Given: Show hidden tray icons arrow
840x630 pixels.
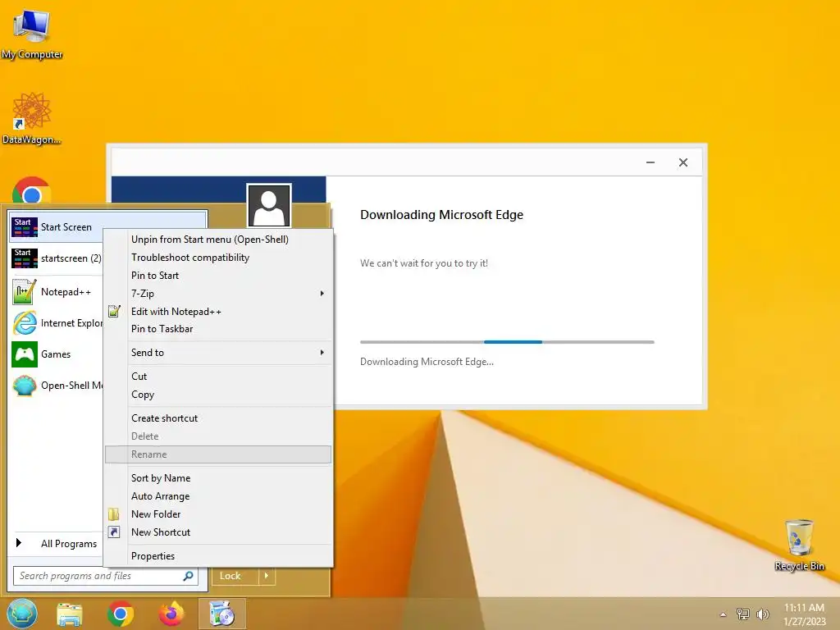Looking at the screenshot, I should (724, 614).
